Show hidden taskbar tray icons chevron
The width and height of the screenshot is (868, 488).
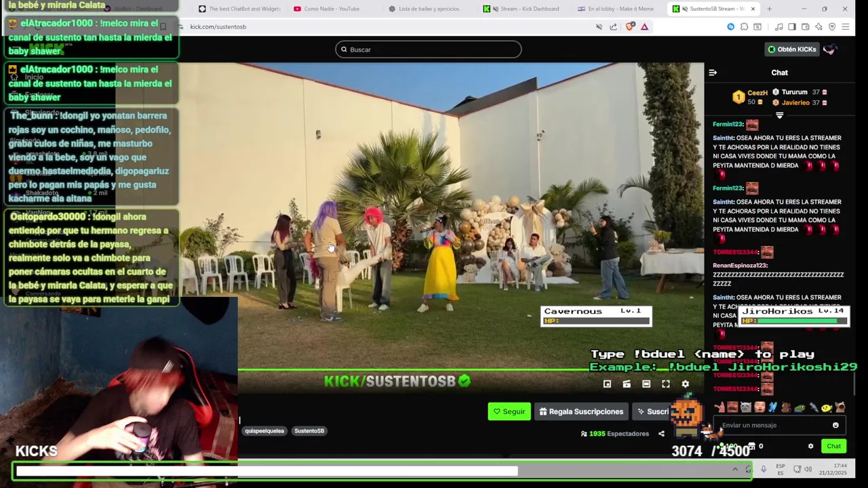(x=735, y=469)
